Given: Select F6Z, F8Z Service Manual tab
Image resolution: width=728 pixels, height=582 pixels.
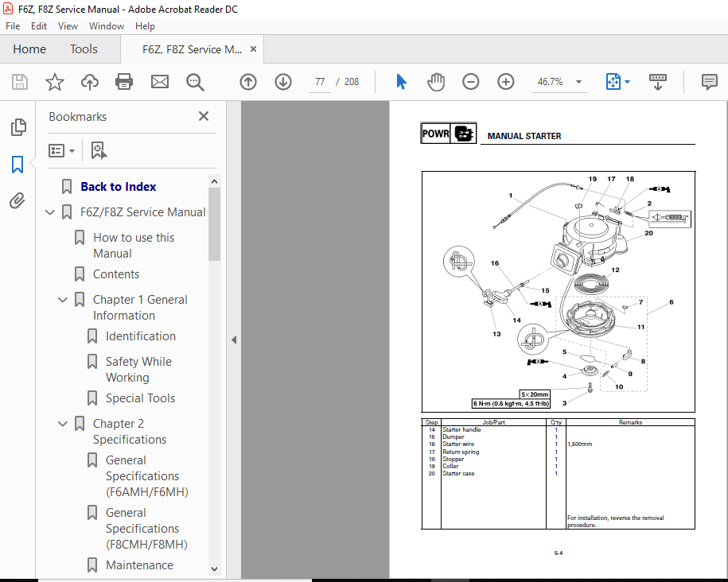Looking at the screenshot, I should coord(192,49).
